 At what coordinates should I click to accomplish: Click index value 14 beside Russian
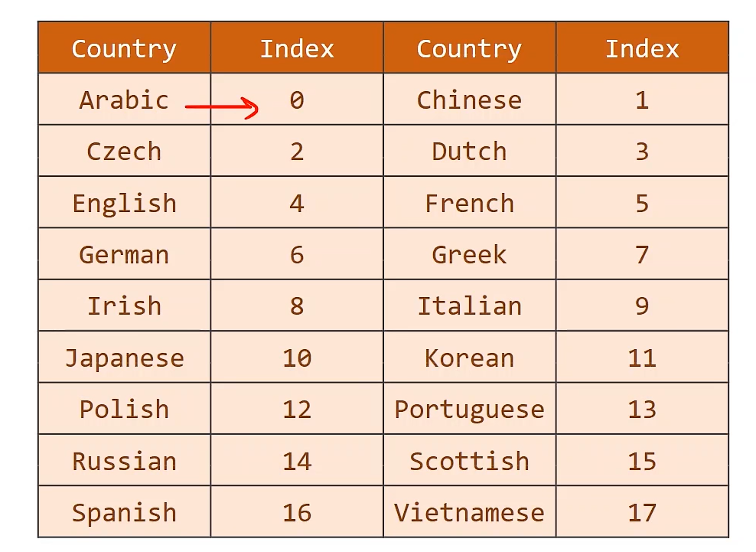297,462
